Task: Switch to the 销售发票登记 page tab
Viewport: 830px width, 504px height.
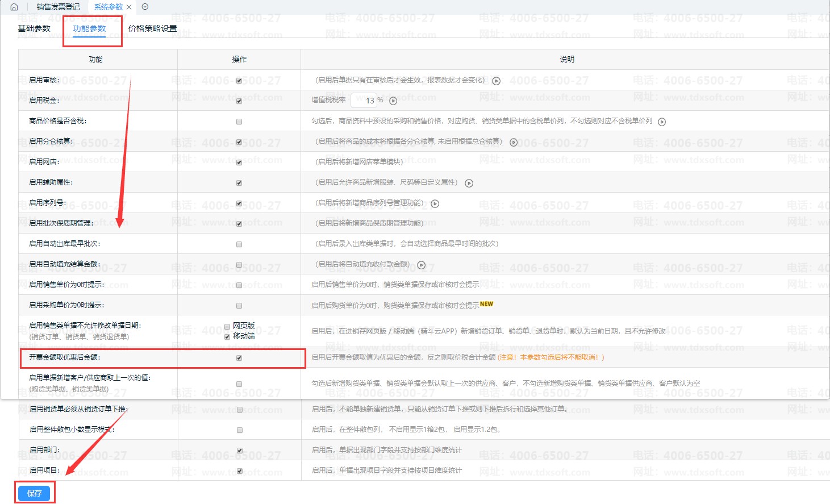Action: click(x=58, y=7)
